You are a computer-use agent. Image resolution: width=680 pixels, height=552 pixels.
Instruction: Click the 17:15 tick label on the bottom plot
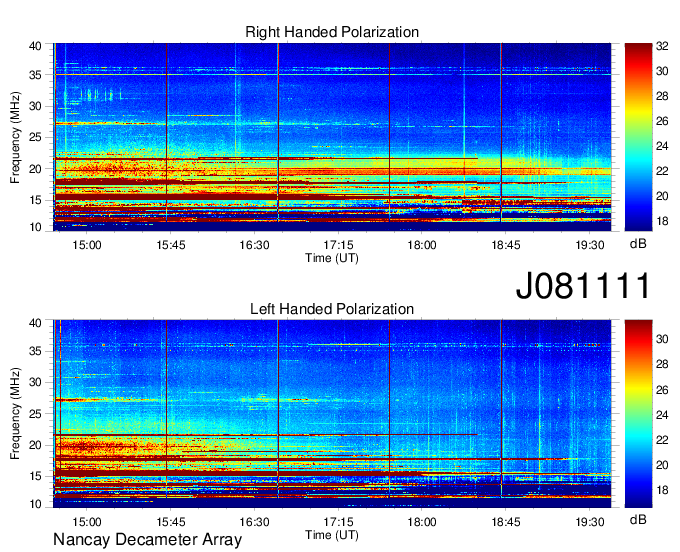pyautogui.click(x=338, y=522)
